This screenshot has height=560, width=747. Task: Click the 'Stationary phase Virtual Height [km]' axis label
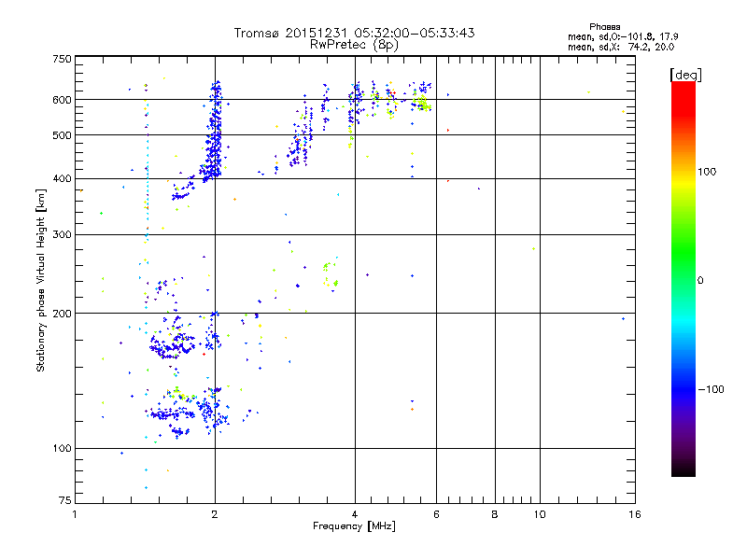(x=40, y=280)
